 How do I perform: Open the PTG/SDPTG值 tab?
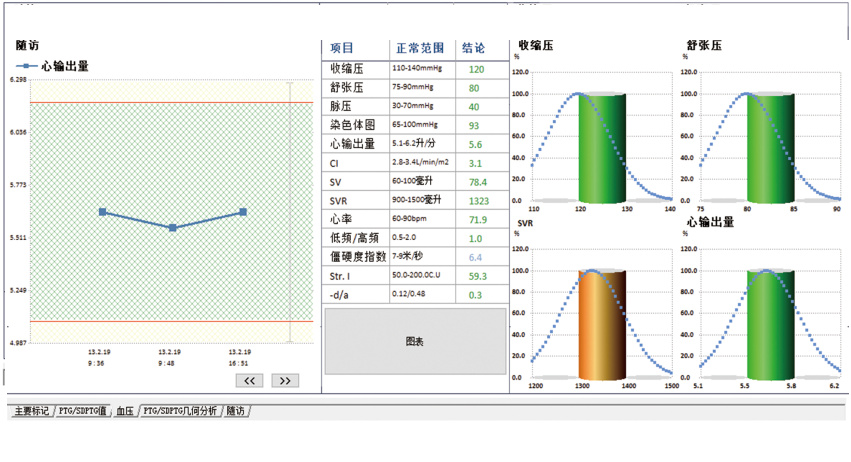(x=83, y=411)
